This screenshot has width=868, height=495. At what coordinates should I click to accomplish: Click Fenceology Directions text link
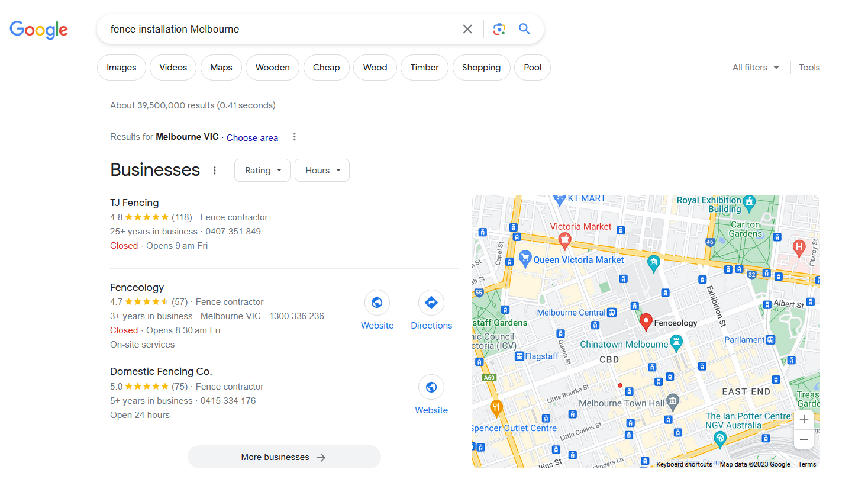(x=431, y=326)
